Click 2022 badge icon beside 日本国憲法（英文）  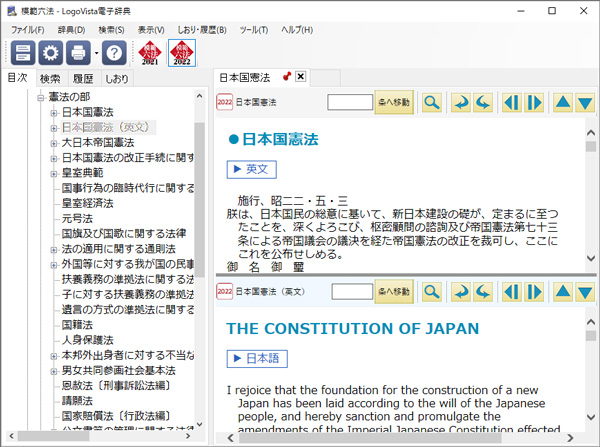(x=225, y=292)
